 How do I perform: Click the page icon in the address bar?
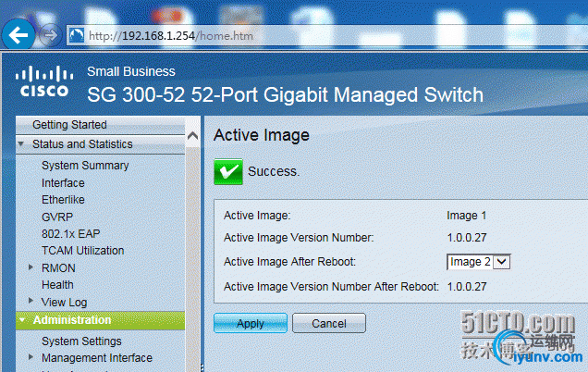[x=77, y=36]
